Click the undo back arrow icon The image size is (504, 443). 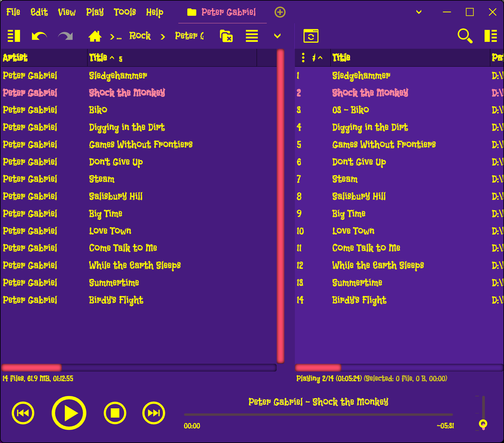(x=39, y=36)
